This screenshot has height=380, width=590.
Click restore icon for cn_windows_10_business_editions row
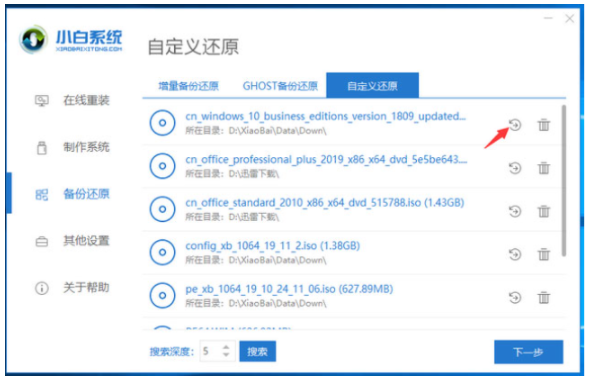(515, 125)
